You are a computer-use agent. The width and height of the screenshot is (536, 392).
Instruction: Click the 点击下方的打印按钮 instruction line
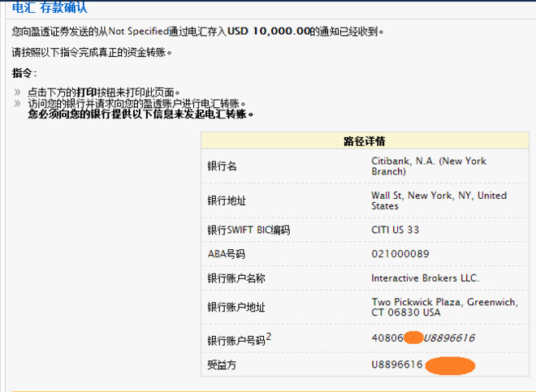[104, 93]
